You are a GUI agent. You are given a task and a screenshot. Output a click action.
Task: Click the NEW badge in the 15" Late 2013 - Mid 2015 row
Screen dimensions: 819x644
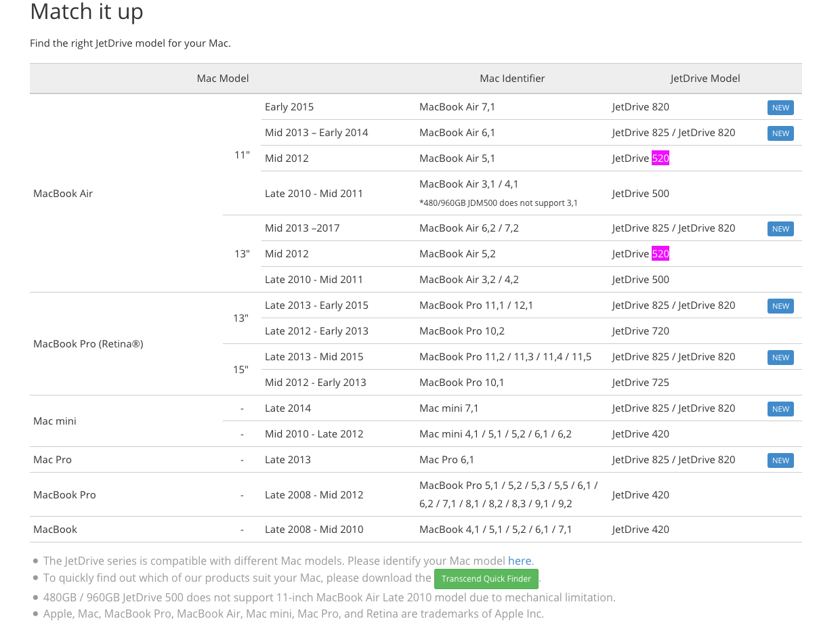tap(780, 358)
